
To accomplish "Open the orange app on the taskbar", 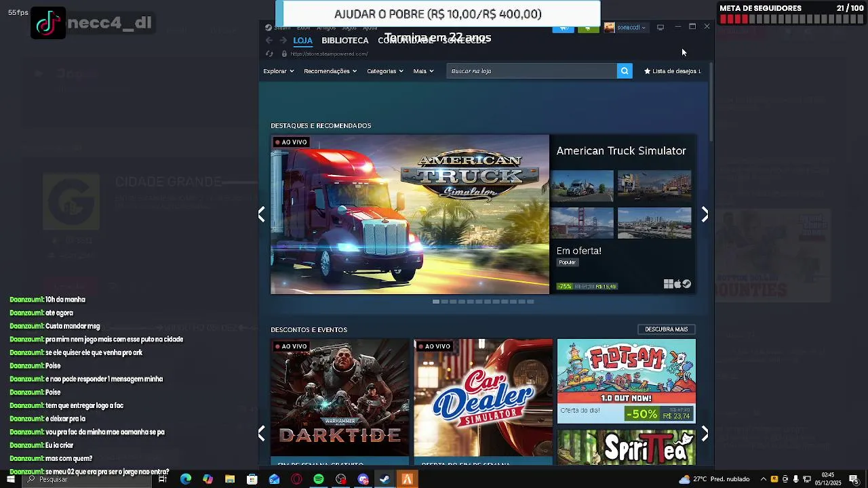I will pyautogui.click(x=407, y=479).
